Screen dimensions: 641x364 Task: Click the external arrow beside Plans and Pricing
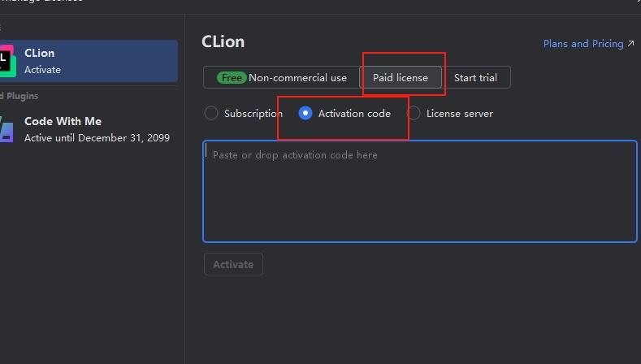(x=630, y=43)
